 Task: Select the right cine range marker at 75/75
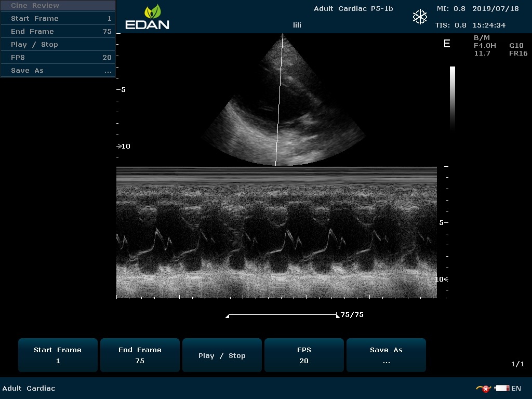click(x=337, y=316)
